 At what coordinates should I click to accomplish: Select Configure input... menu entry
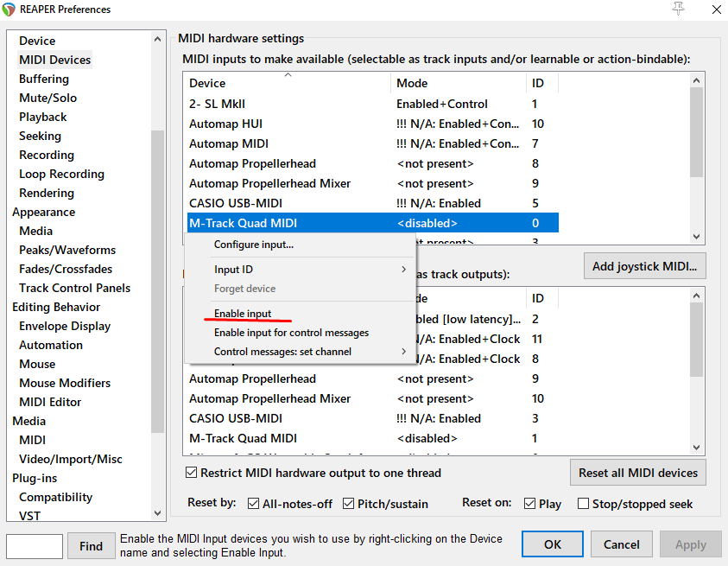point(254,245)
